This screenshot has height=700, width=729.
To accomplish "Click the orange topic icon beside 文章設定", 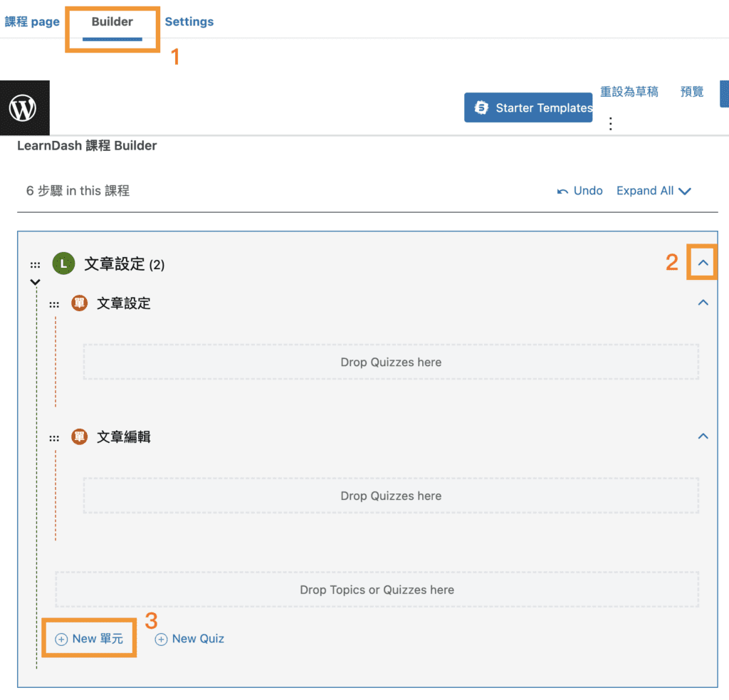I will [x=78, y=303].
